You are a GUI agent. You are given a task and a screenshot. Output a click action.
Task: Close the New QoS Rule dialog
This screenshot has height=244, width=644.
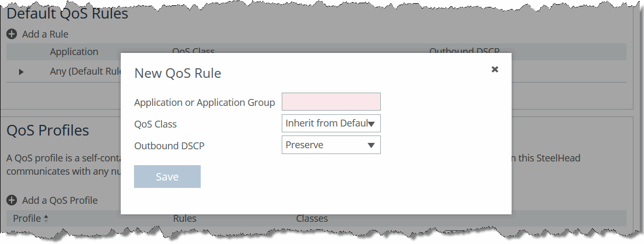495,69
